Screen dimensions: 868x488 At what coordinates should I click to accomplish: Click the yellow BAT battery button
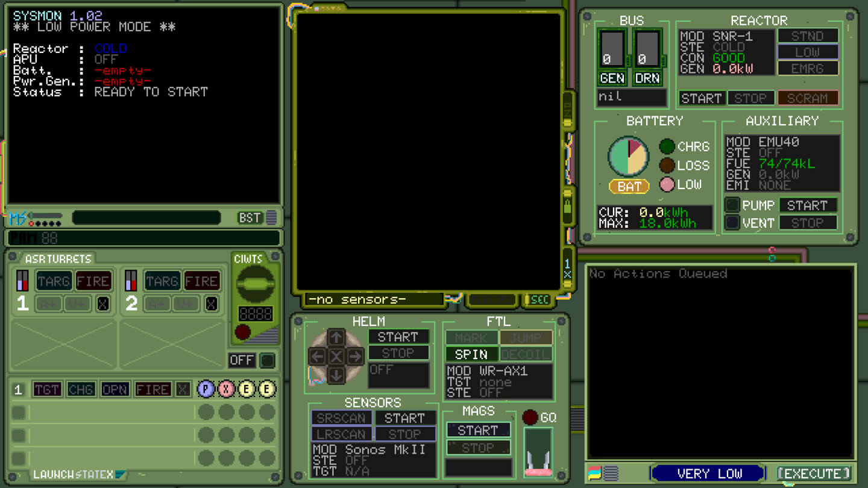tap(629, 187)
